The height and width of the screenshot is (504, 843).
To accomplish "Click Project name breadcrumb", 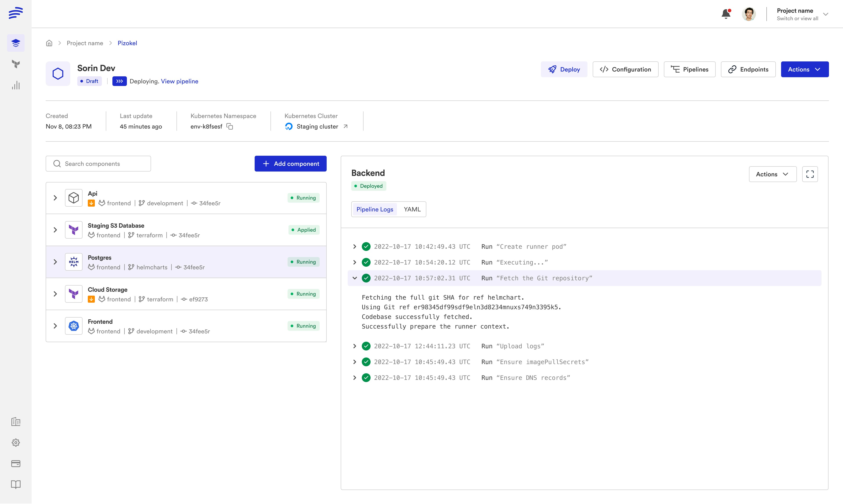I will coord(85,43).
